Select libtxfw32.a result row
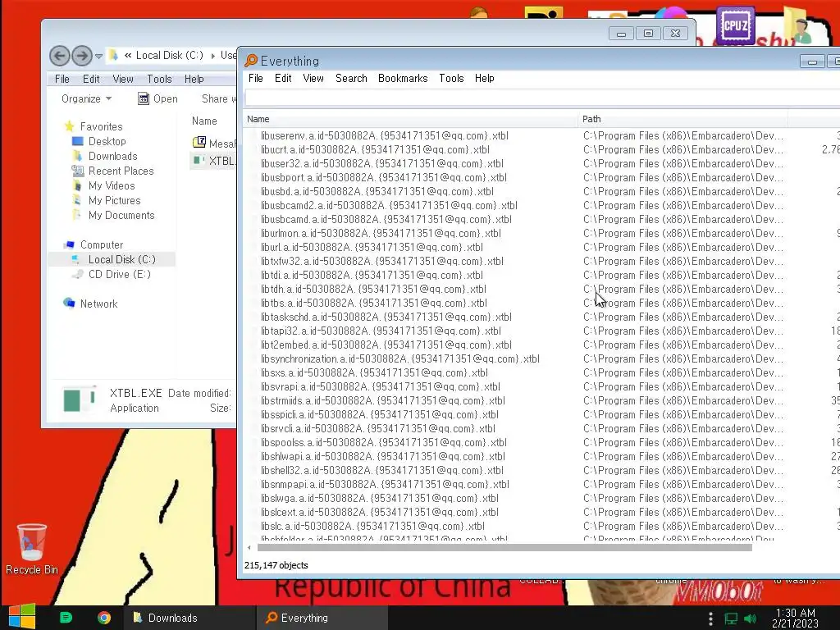840x630 pixels. click(x=382, y=261)
